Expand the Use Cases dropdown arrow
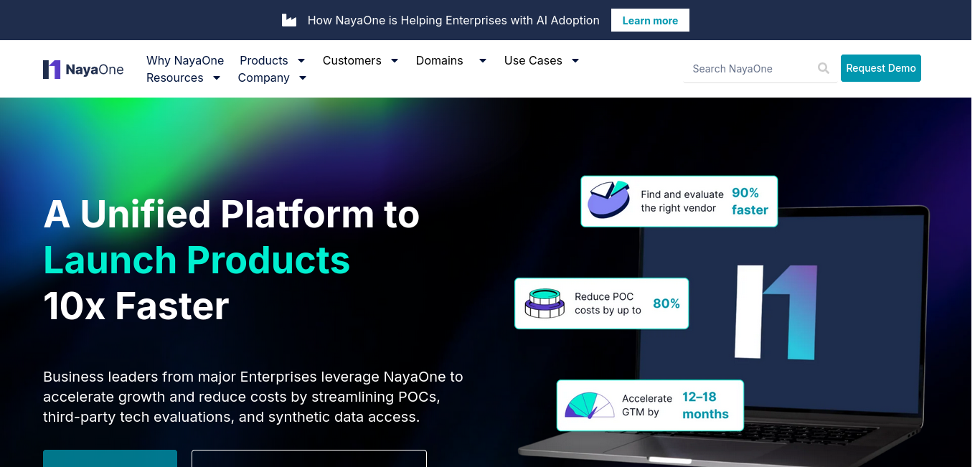This screenshot has width=980, height=467. (575, 60)
